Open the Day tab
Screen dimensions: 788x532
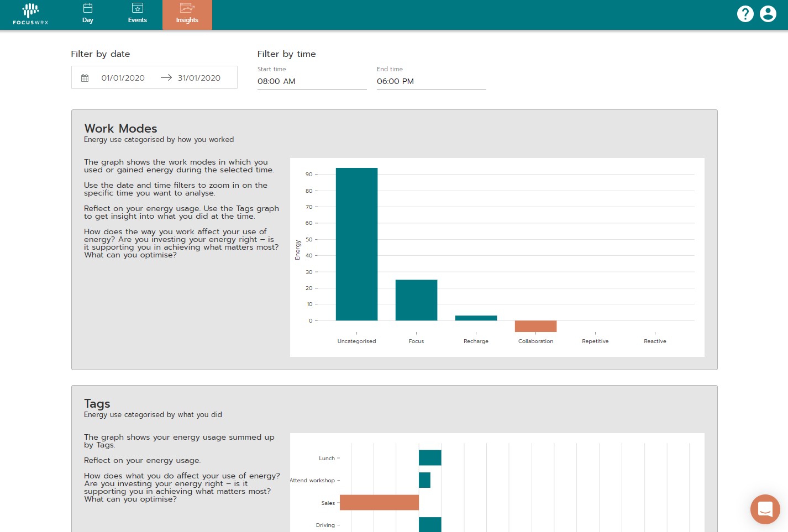[x=88, y=14]
